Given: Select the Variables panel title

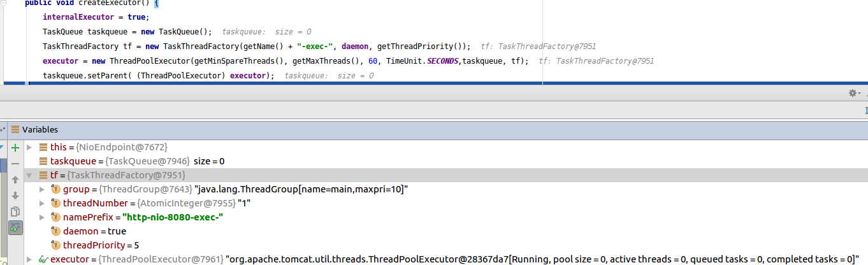Looking at the screenshot, I should (x=40, y=129).
